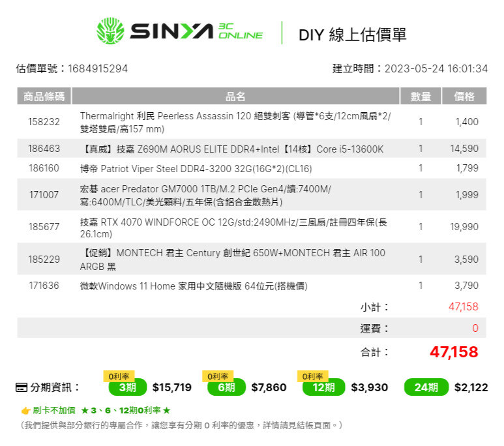Click RTX 4070 WINDFORCE OC product name
The height and width of the screenshot is (446, 504).
233,228
